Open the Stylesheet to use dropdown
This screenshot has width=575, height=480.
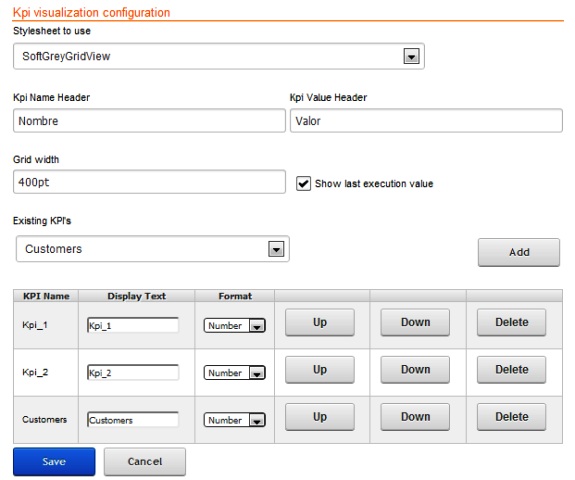(219, 56)
